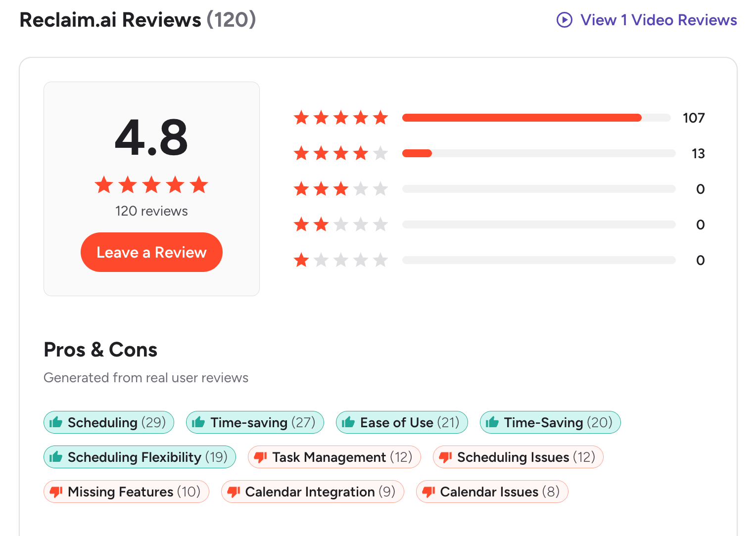
Task: Select the five-star rating row
Action: (x=340, y=118)
